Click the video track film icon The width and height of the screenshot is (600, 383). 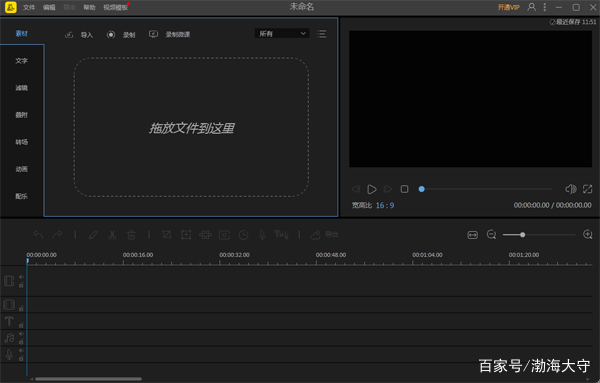click(x=9, y=281)
